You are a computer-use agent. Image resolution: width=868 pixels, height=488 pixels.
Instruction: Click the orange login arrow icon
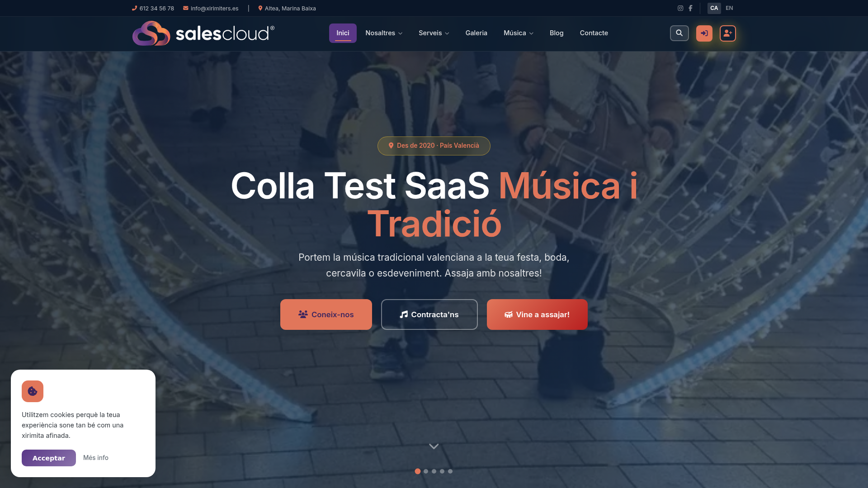click(704, 33)
